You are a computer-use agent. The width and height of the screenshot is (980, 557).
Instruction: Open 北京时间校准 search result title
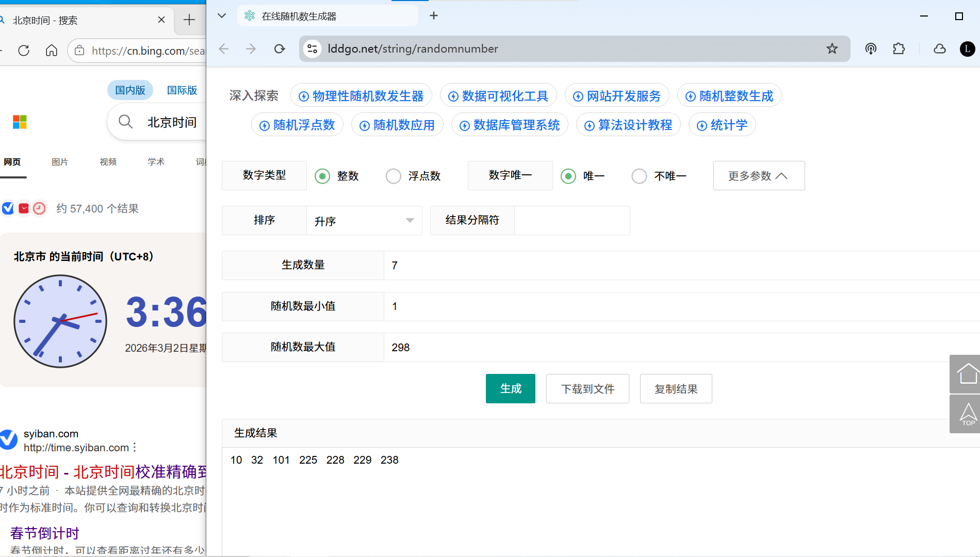(103, 472)
